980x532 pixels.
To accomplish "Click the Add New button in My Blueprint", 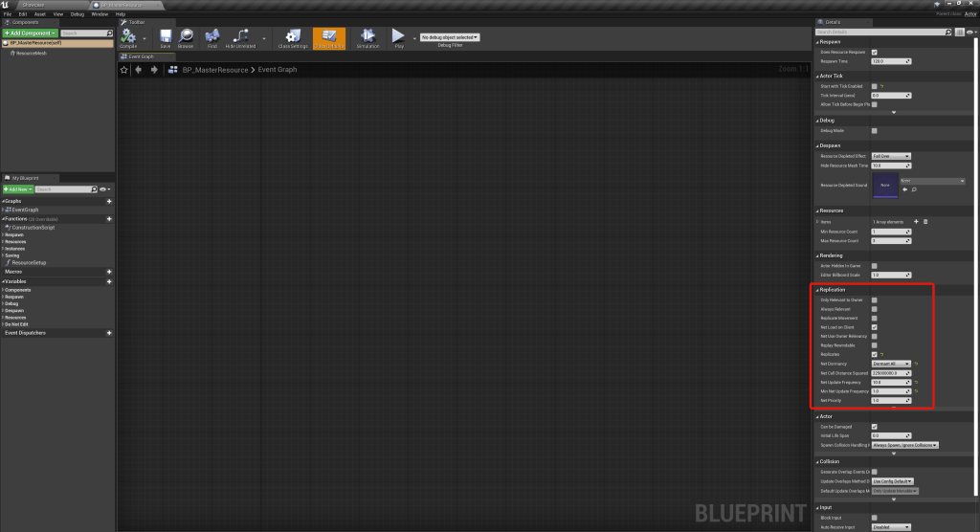I will [x=17, y=189].
